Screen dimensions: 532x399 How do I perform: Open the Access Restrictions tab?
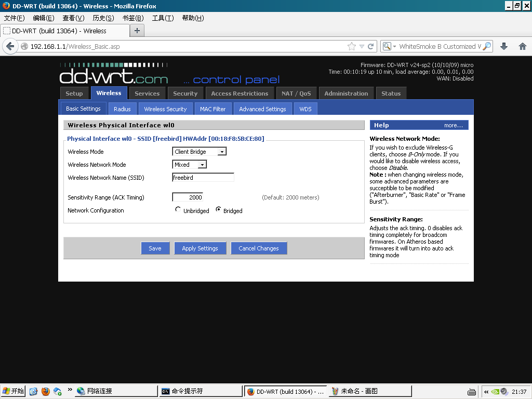[x=240, y=94]
